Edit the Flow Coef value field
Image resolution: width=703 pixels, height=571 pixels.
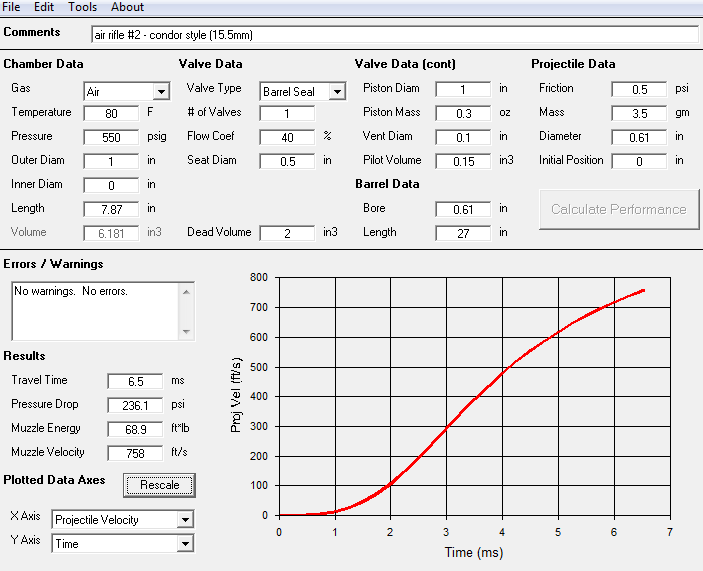tap(287, 137)
